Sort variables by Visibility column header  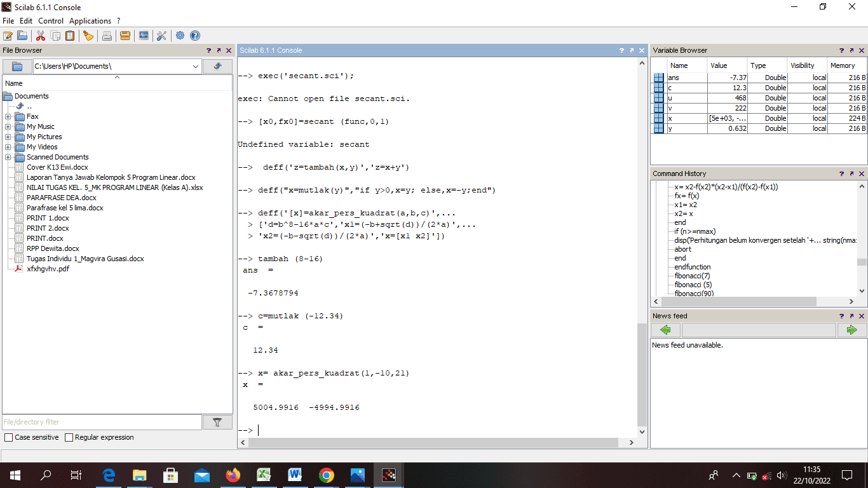(806, 65)
